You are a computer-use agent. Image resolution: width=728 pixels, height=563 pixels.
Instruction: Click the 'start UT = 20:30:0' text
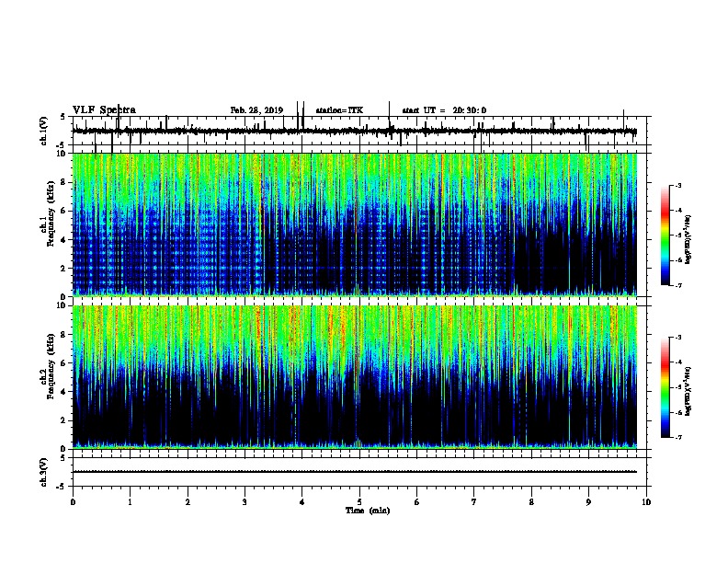[x=444, y=110]
